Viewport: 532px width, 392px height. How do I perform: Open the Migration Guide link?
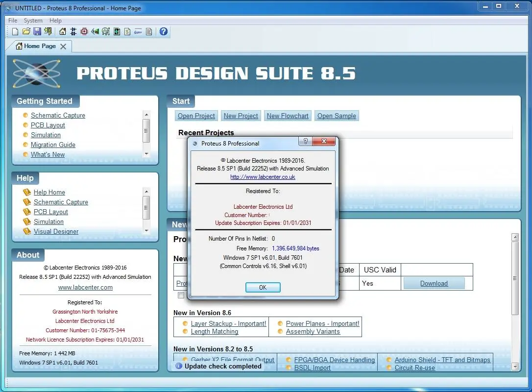tap(53, 145)
